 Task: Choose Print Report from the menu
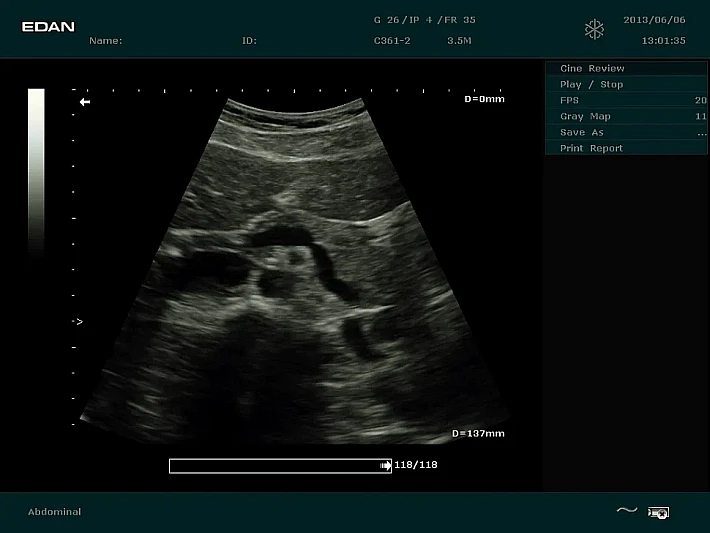pos(591,148)
